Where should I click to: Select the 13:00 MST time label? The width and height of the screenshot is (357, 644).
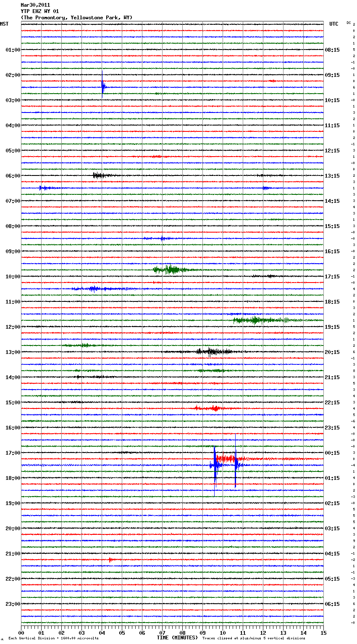pos(13,352)
